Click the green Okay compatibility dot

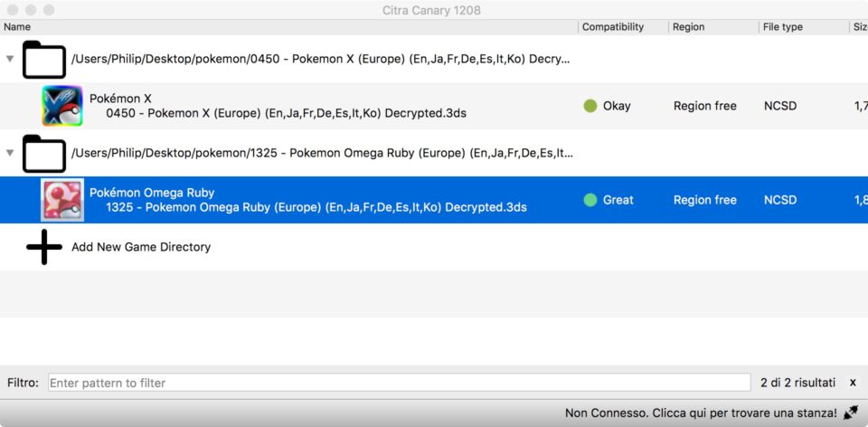click(590, 106)
